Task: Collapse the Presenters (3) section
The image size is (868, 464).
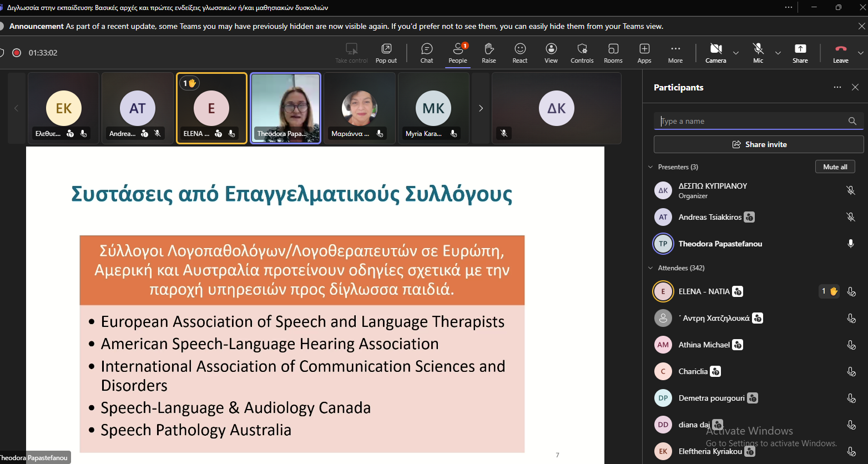Action: click(651, 167)
